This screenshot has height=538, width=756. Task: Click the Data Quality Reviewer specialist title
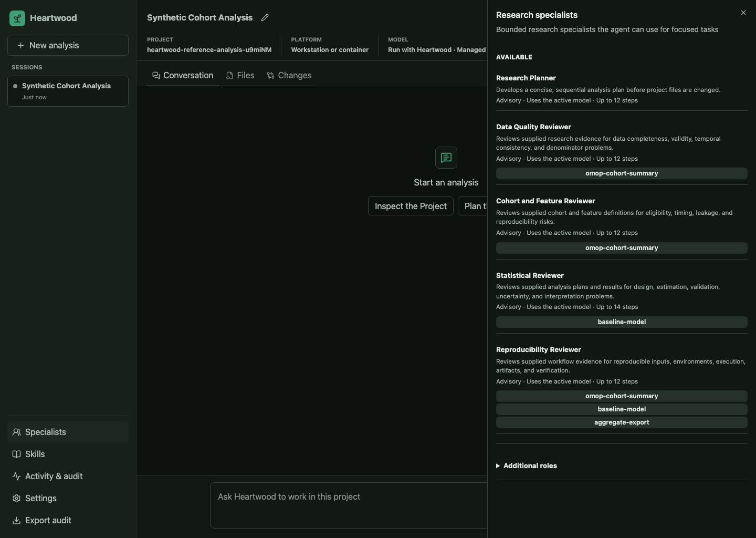point(533,127)
